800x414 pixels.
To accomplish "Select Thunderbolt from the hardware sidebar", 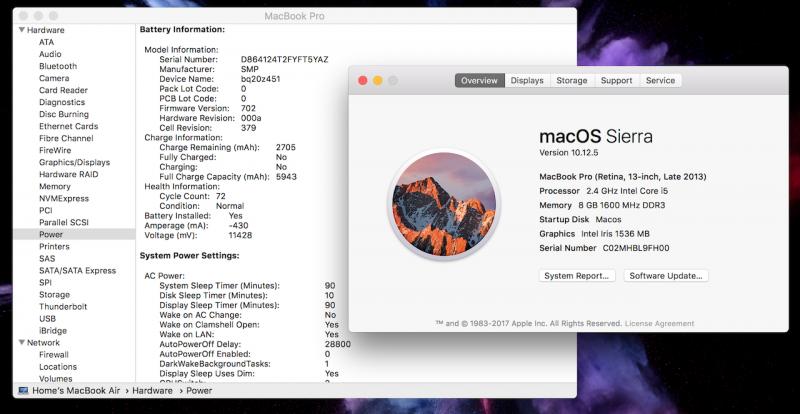I will point(63,306).
